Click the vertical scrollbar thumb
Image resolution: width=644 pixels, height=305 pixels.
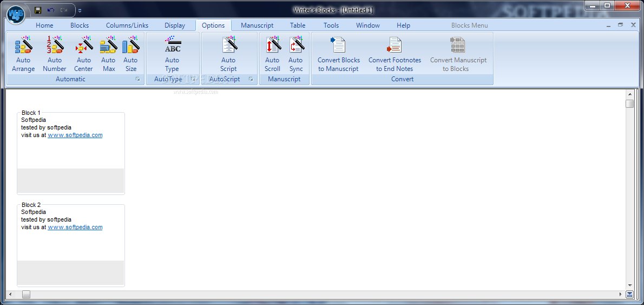(629, 103)
